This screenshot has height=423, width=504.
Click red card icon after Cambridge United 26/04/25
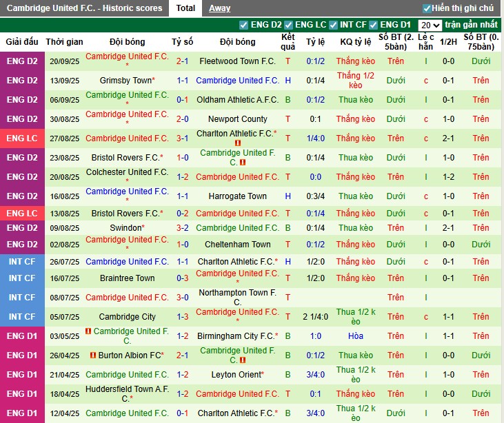243,360
